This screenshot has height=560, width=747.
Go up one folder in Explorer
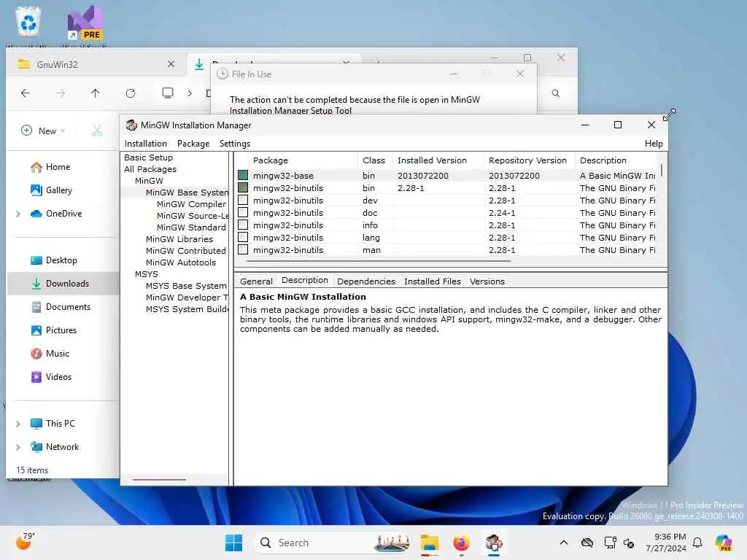coord(96,93)
